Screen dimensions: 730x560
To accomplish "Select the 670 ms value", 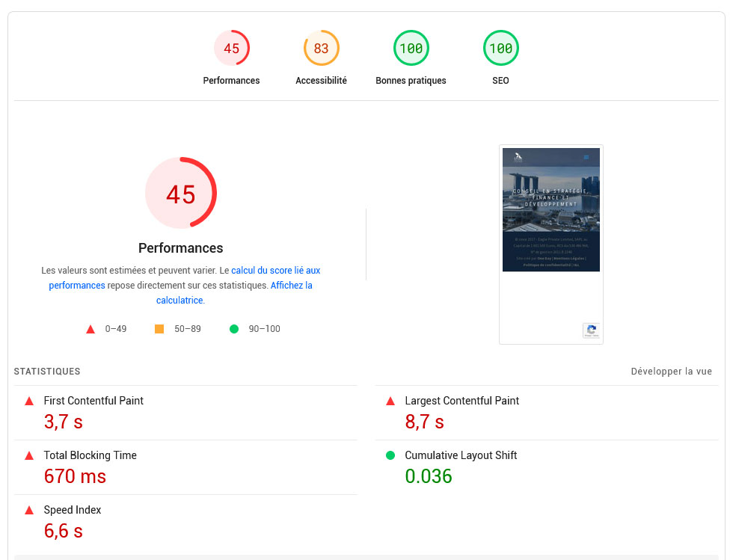I will tap(75, 476).
